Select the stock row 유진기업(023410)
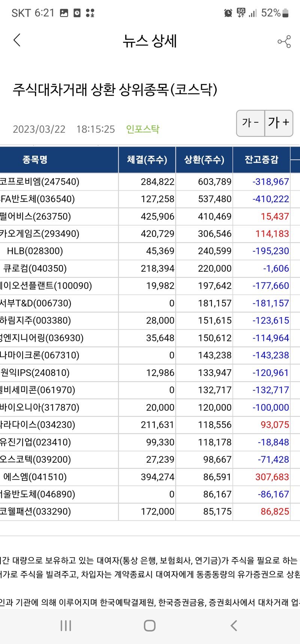Viewport: 300px width, 644px height. tap(150, 442)
